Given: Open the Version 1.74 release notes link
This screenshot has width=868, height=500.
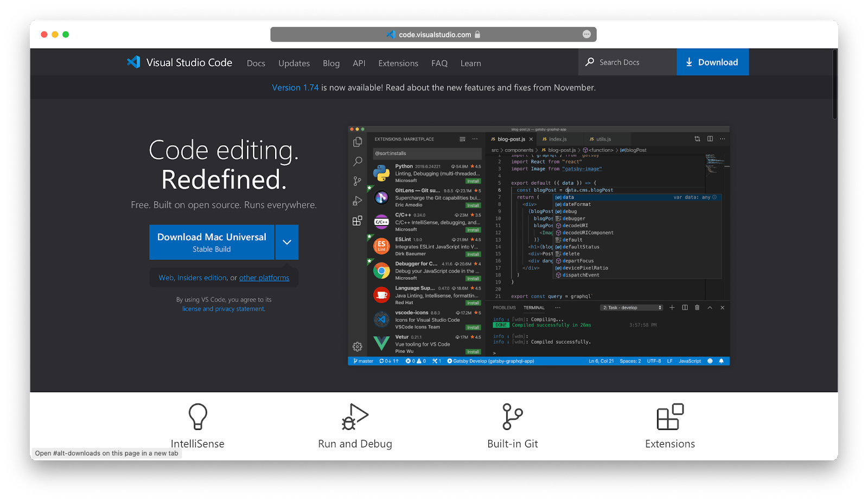Looking at the screenshot, I should click(295, 87).
